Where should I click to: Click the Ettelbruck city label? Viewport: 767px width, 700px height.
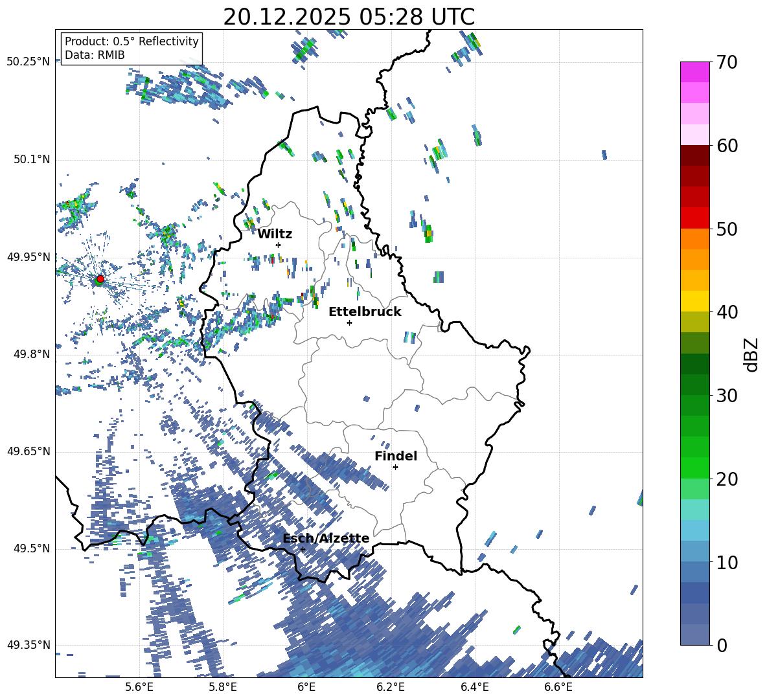(365, 312)
